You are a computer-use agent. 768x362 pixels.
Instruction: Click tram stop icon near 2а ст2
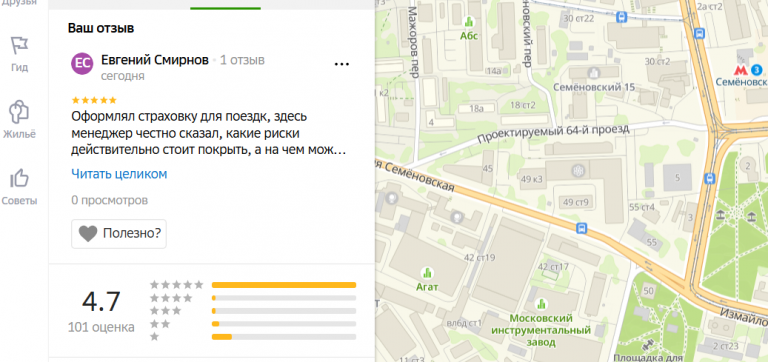point(698,33)
